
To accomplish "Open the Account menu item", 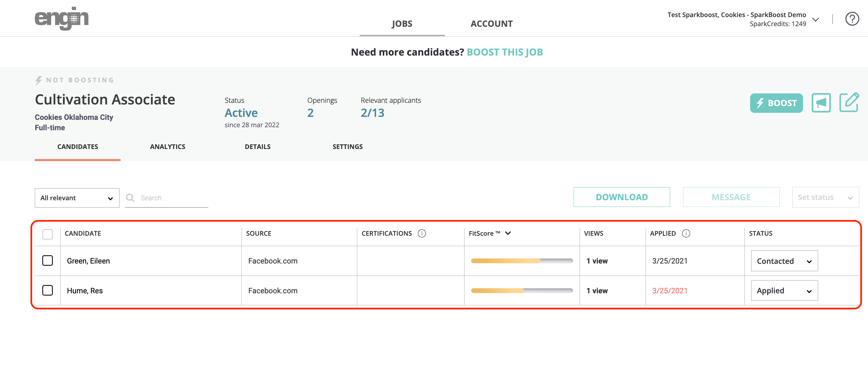I will coord(491,23).
